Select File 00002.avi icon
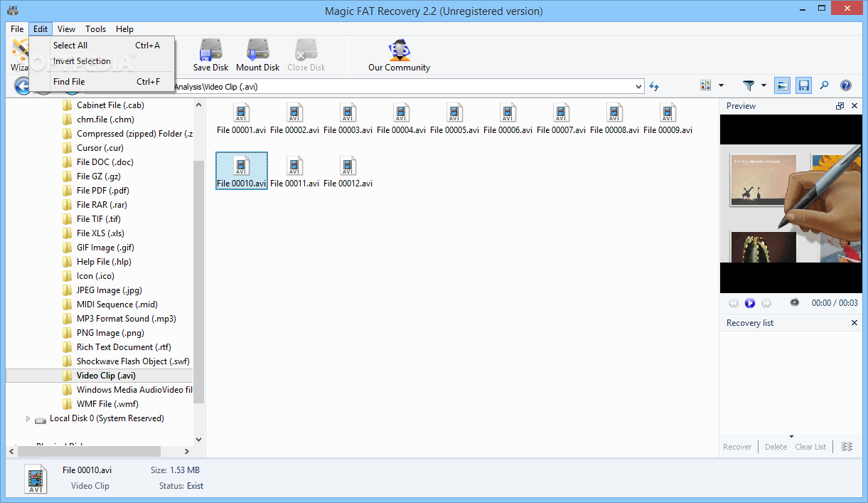 pos(294,113)
